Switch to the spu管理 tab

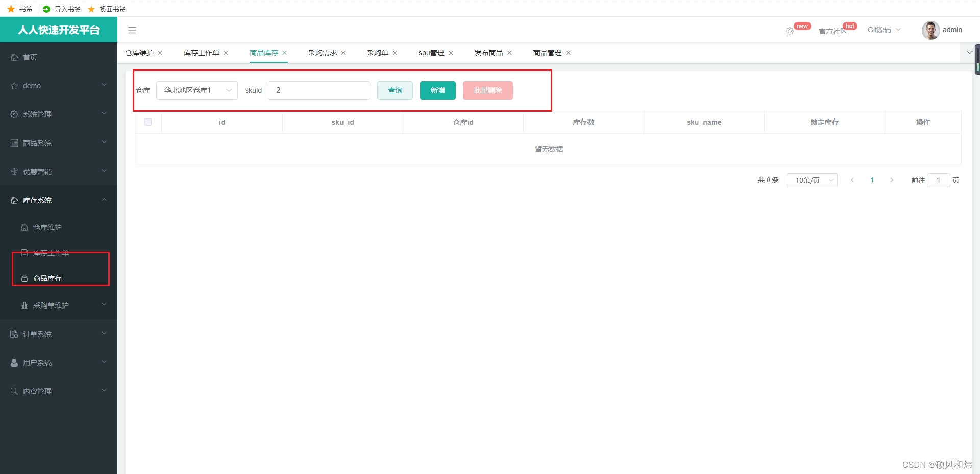[x=431, y=53]
